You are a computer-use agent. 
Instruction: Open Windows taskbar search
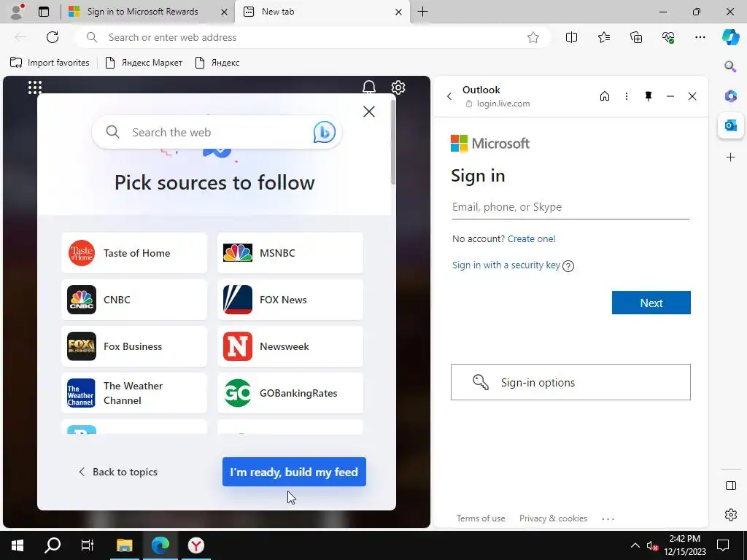coord(53,545)
